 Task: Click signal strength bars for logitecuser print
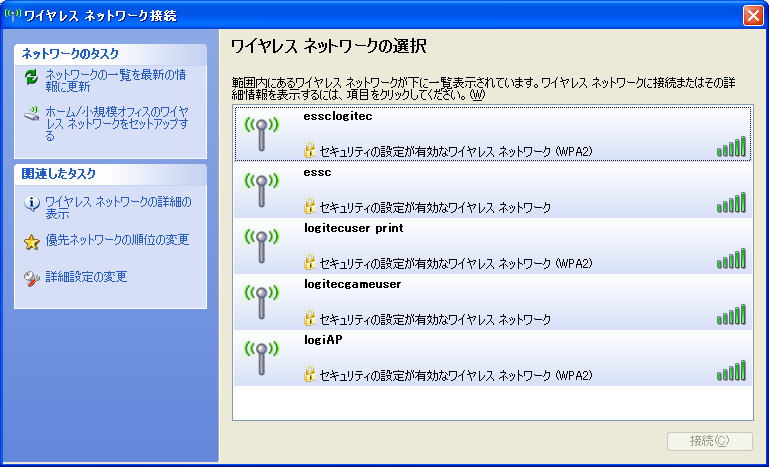point(731,258)
